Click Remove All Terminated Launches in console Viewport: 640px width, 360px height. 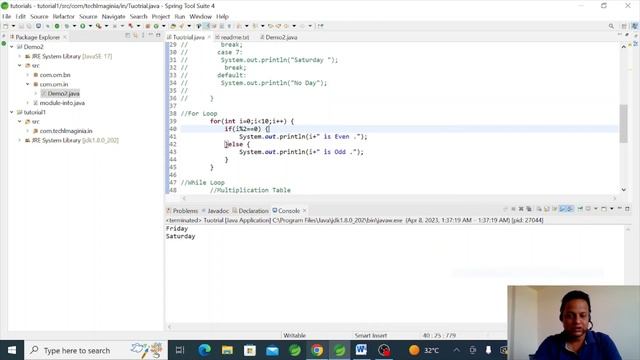tap(529, 209)
